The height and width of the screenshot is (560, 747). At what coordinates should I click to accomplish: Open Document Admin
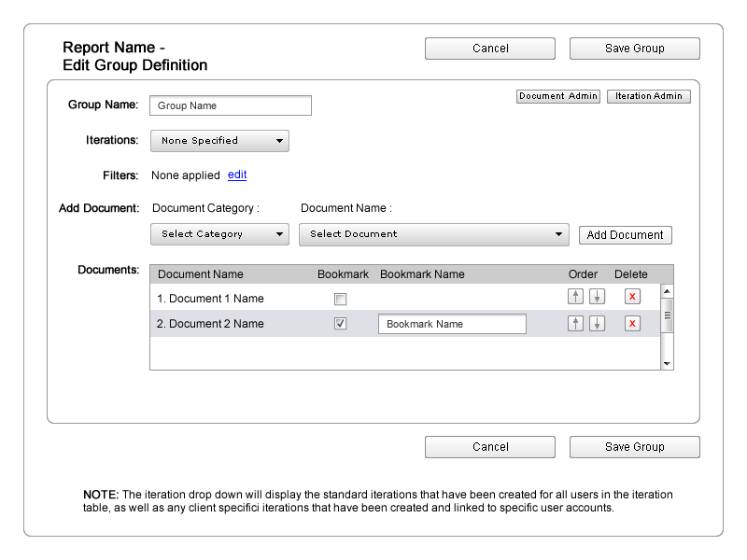(x=558, y=96)
